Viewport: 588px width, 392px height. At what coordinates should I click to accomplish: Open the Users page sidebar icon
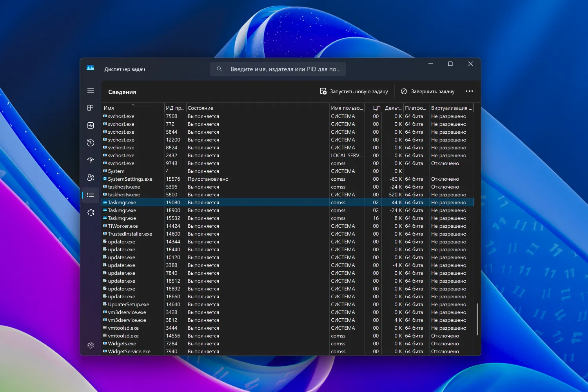[x=91, y=178]
